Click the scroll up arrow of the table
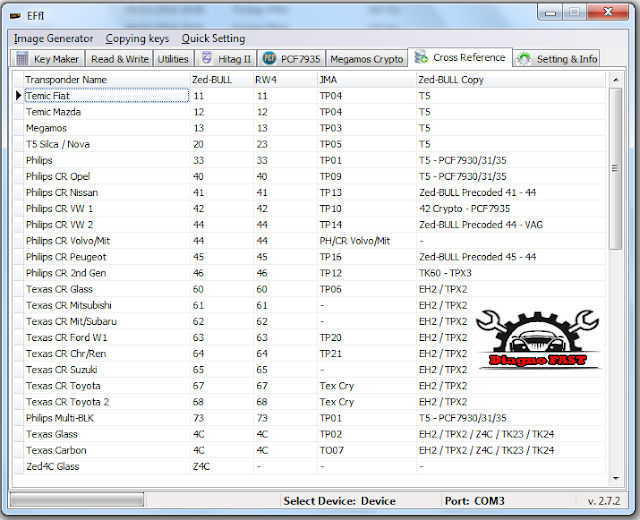Screen dimensions: 640x520 click(x=616, y=80)
